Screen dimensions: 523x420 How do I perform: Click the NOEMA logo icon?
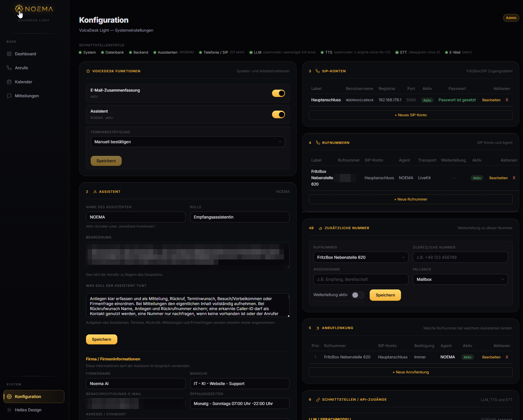click(19, 9)
